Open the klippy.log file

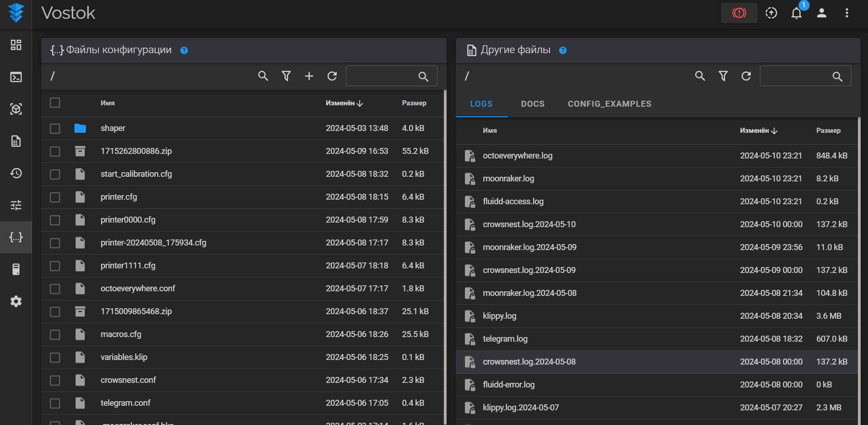[x=499, y=316]
